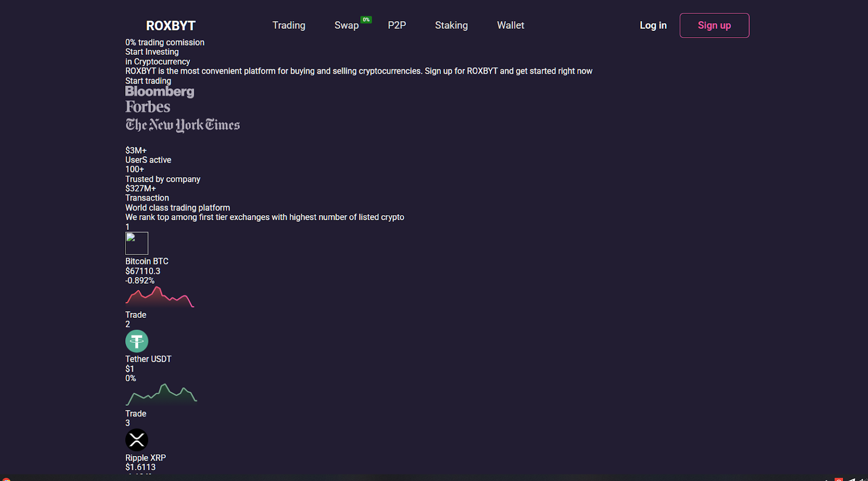This screenshot has width=868, height=481.
Task: Click the Tether USDT coin icon
Action: coord(137,341)
